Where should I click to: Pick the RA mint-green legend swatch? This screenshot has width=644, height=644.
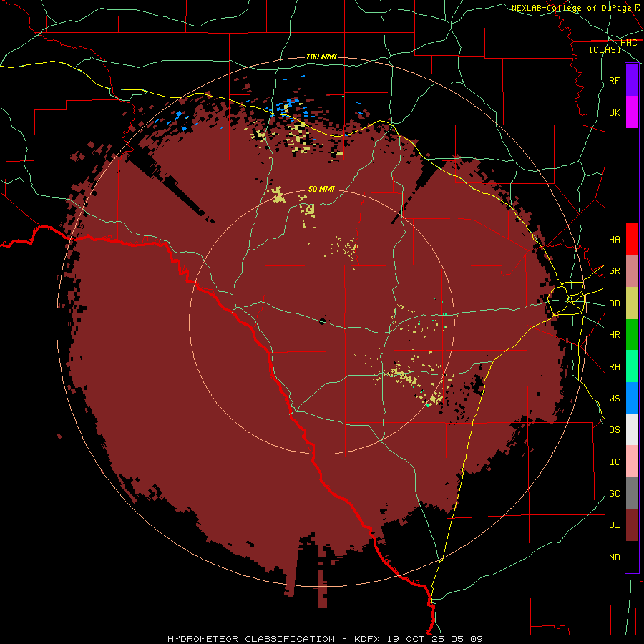[x=632, y=366]
